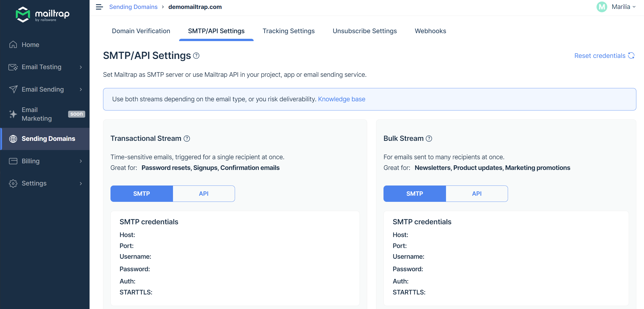This screenshot has height=309, width=644.
Task: Click the Bulk Stream SMTP credentials heading
Action: coord(422,222)
